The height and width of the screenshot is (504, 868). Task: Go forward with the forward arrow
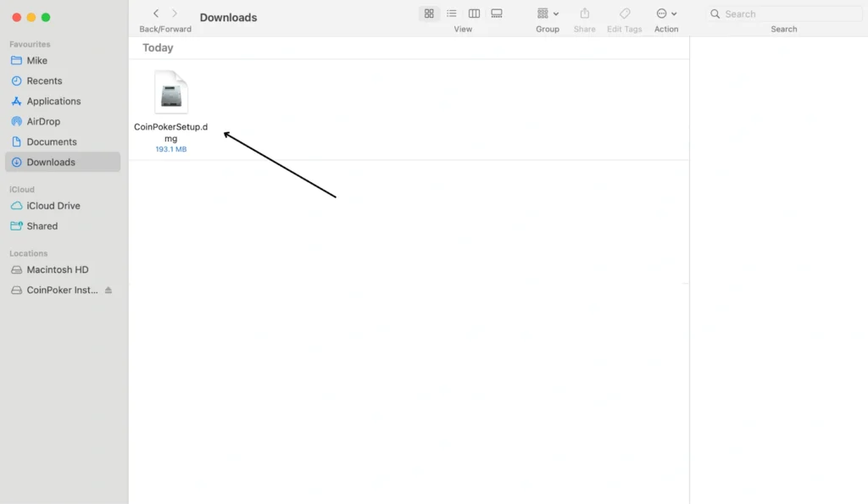coord(175,14)
